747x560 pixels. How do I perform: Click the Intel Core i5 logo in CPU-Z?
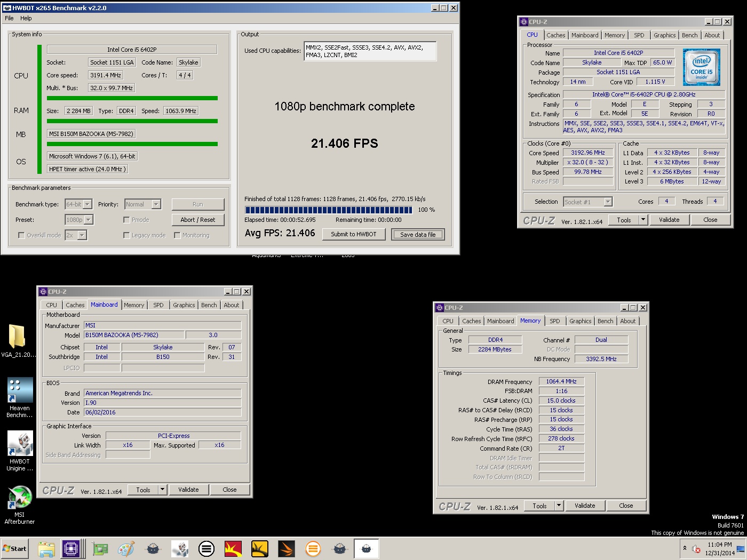(702, 67)
